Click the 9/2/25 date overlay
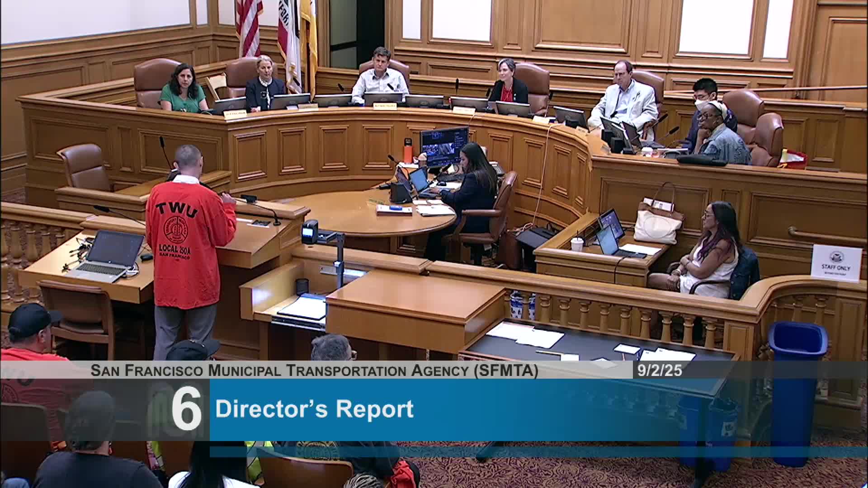The width and height of the screenshot is (868, 488). [660, 371]
